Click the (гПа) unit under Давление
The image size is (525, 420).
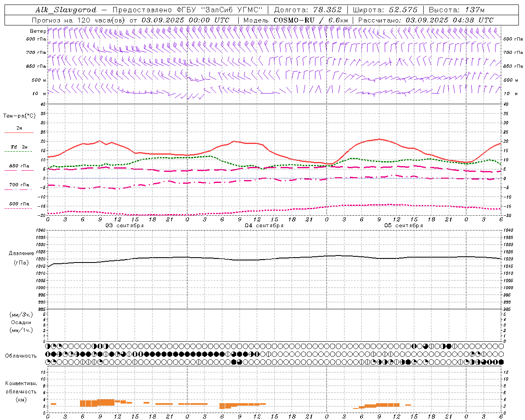pyautogui.click(x=21, y=263)
